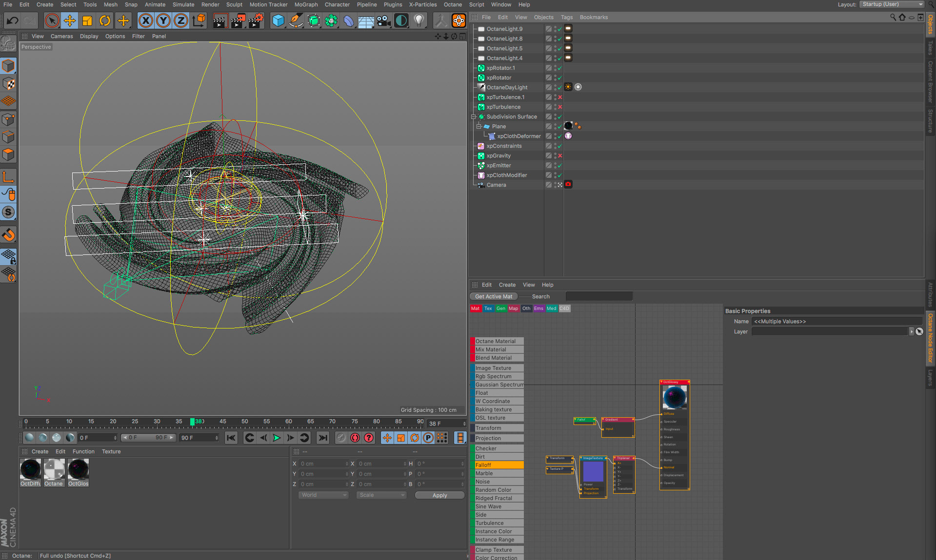Viewport: 936px width, 560px height.
Task: Toggle OctaneDayLight visibility dots
Action: (x=555, y=87)
